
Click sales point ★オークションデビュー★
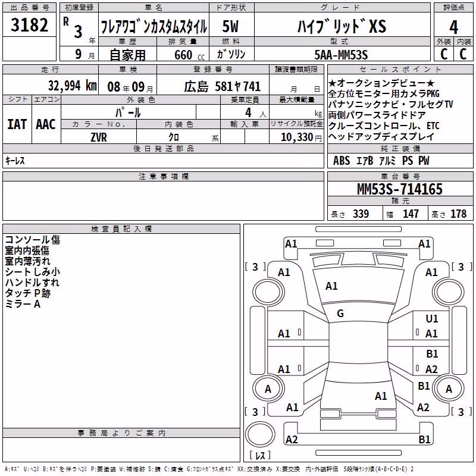click(381, 83)
